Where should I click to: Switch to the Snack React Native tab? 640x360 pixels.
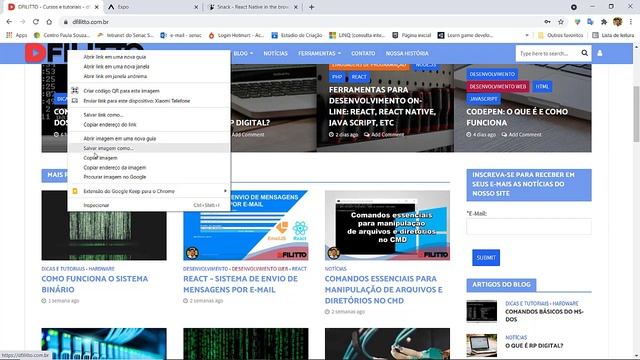[x=253, y=7]
